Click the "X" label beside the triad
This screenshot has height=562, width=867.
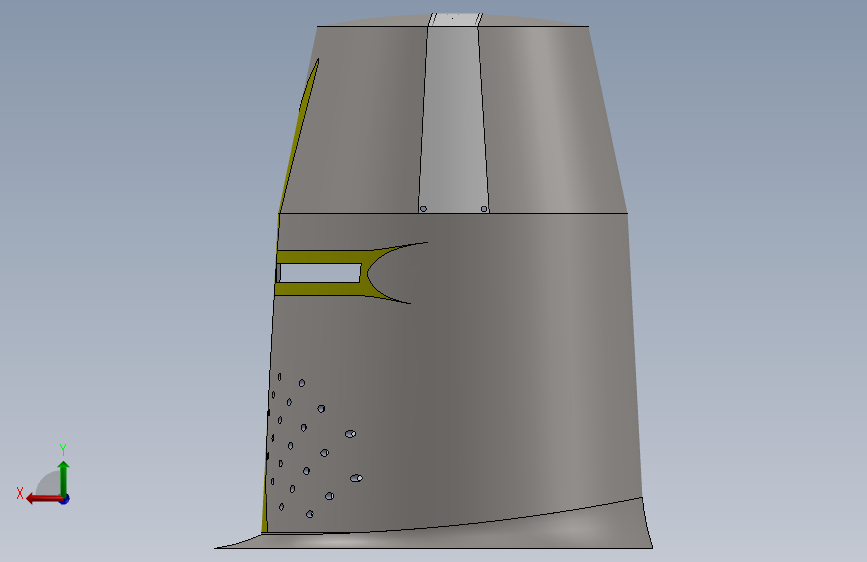coord(20,493)
